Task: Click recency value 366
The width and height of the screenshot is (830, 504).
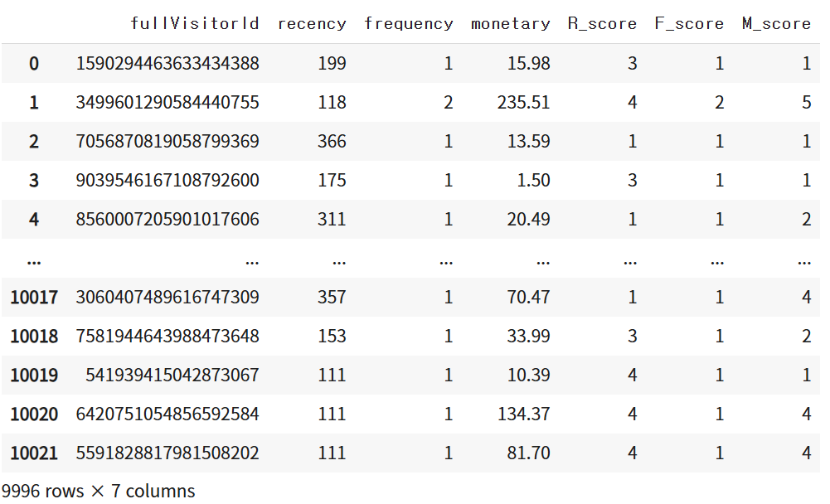Action: [332, 142]
